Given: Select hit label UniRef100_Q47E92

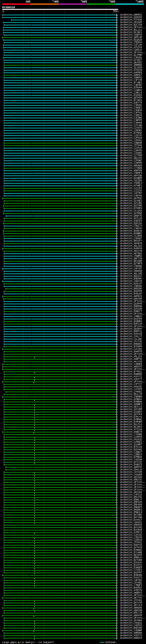Looking at the screenshot, I should [131, 198].
